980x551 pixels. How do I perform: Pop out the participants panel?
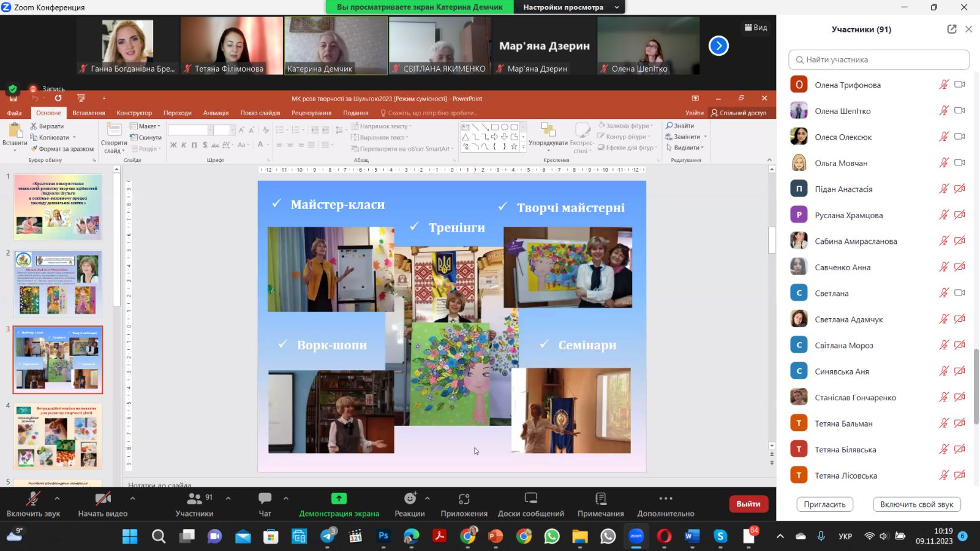951,29
